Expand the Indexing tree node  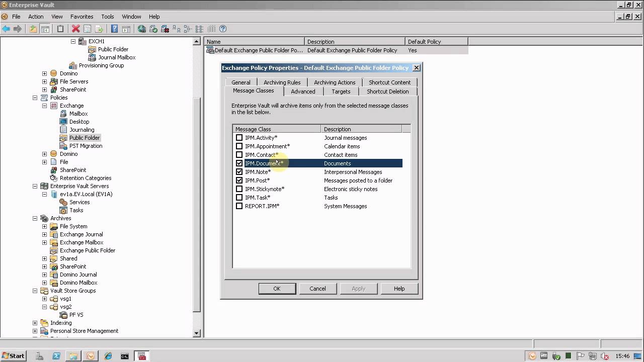[x=35, y=323]
